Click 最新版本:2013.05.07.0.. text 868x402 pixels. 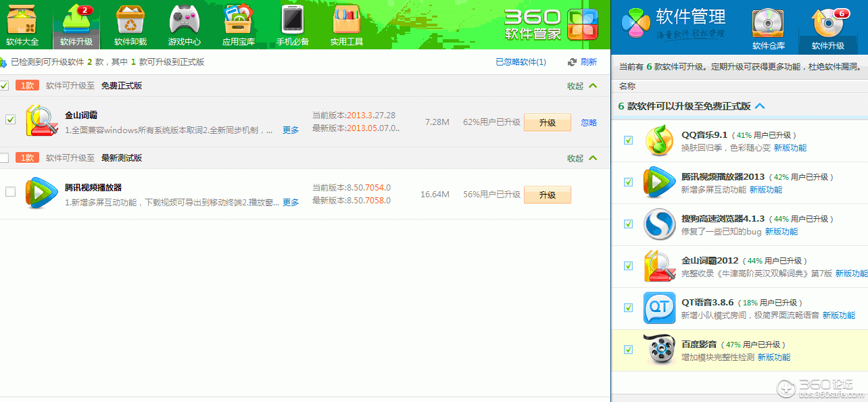[356, 128]
